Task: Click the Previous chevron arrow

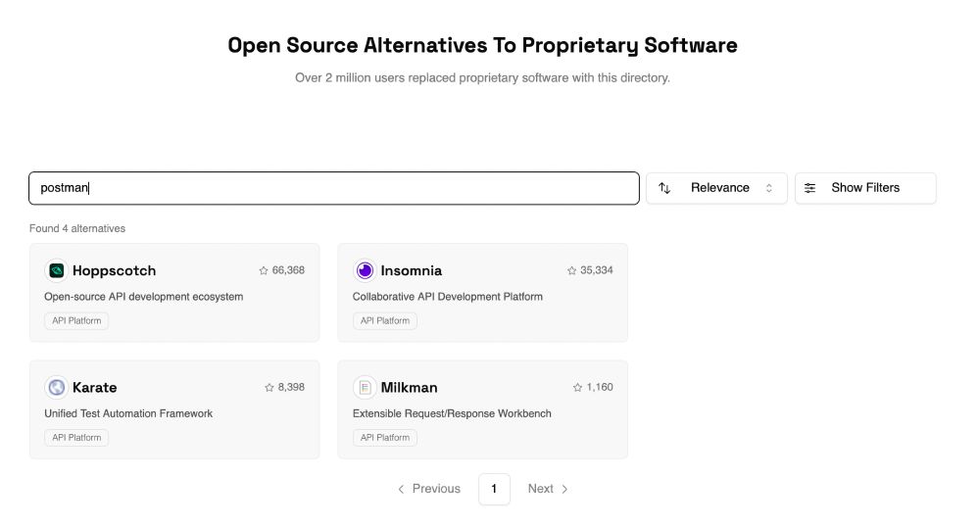Action: (401, 489)
